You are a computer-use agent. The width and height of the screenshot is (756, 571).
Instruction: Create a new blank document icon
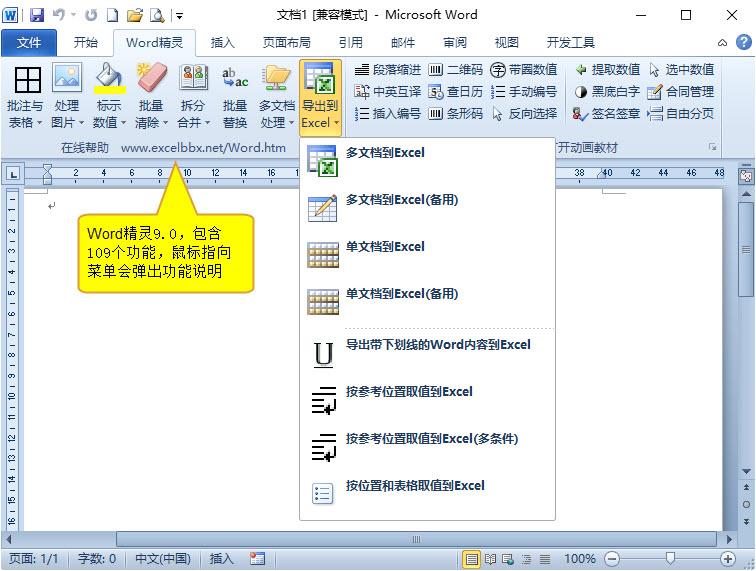tap(112, 15)
